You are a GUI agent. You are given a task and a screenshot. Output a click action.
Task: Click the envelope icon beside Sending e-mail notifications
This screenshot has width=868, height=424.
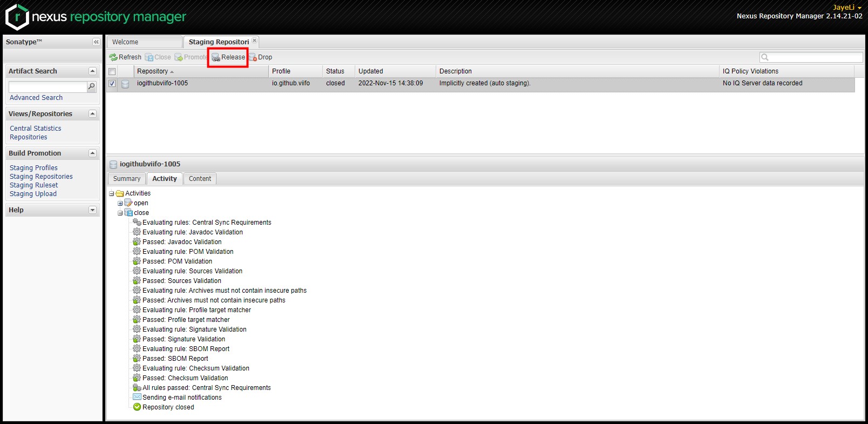pyautogui.click(x=137, y=398)
